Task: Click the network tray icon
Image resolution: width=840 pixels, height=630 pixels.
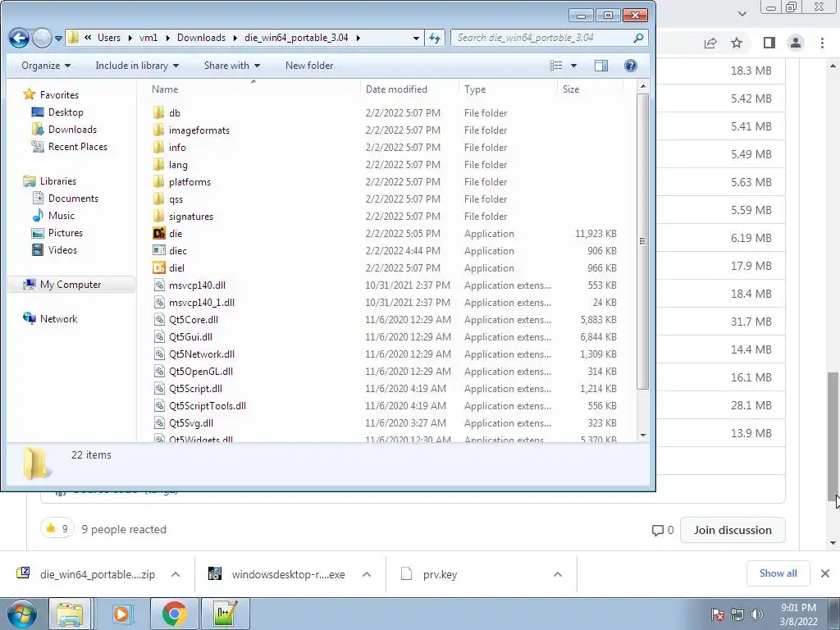Action: pyautogui.click(x=737, y=614)
